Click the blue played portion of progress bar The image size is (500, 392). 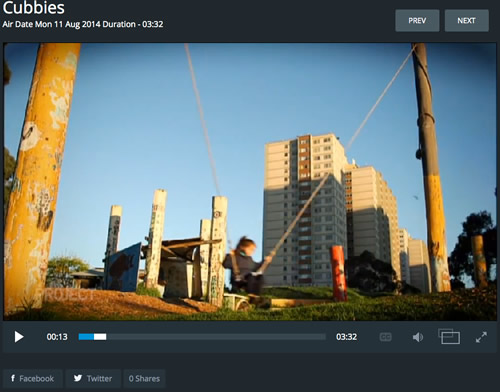click(86, 337)
